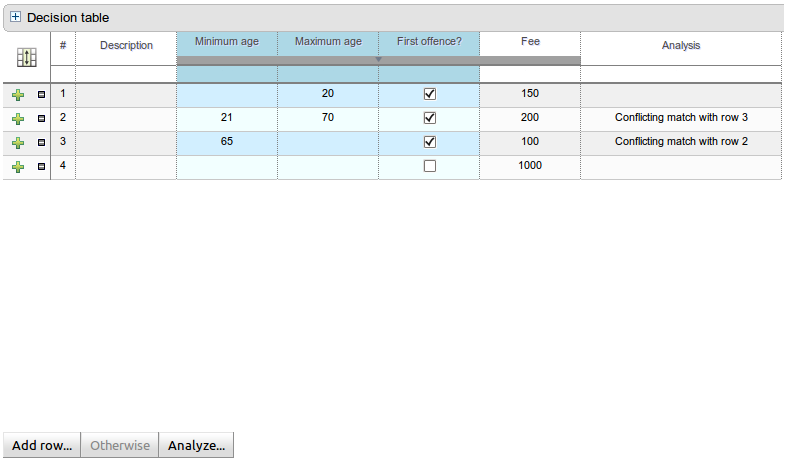Delete row 2 with its minus icon

point(41,119)
